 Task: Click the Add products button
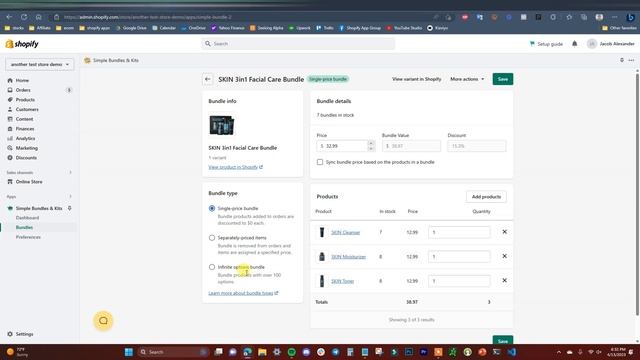click(486, 197)
